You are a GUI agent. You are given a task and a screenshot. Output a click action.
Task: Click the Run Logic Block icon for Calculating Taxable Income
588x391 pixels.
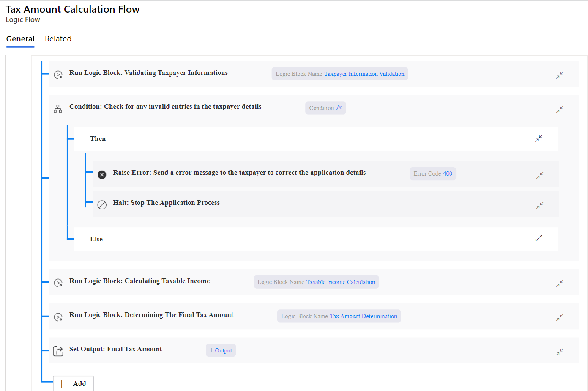point(58,283)
